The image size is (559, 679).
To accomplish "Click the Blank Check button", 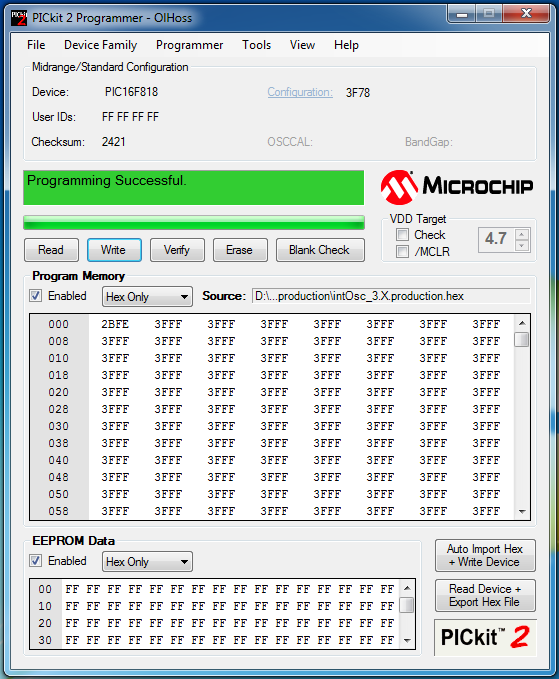I will 320,250.
